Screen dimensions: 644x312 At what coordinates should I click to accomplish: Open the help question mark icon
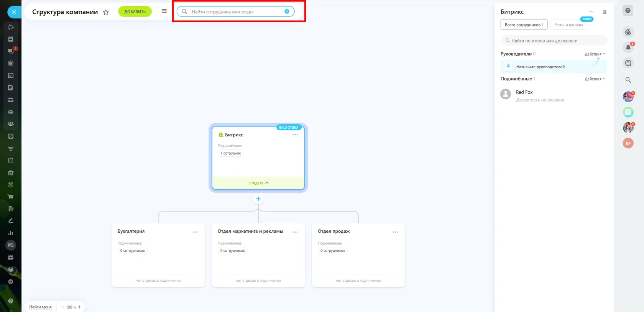pyautogui.click(x=628, y=10)
